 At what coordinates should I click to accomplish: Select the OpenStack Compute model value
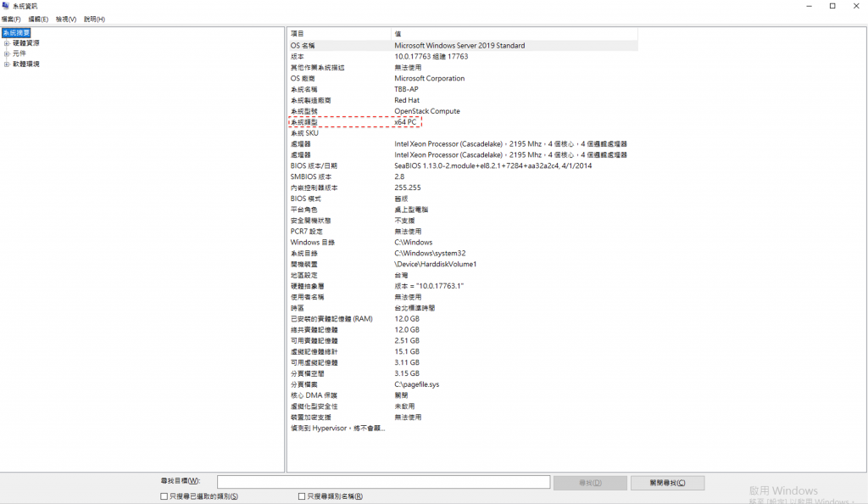click(427, 111)
